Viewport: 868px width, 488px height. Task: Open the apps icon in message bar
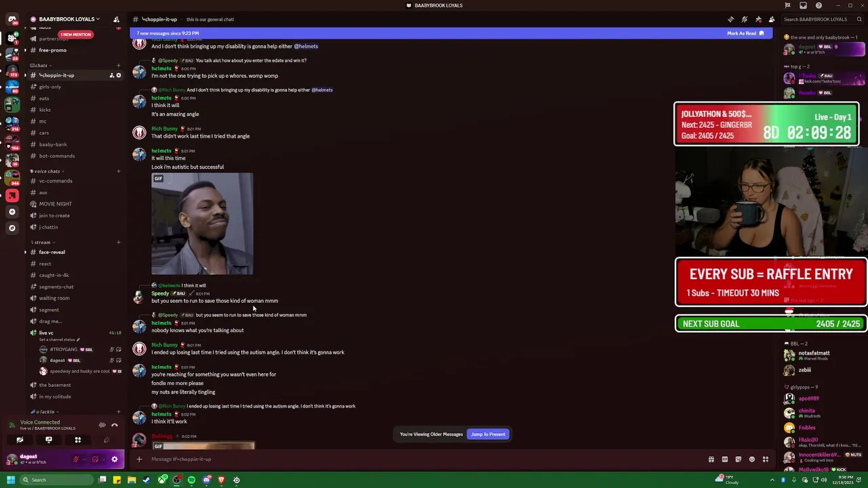[766, 459]
